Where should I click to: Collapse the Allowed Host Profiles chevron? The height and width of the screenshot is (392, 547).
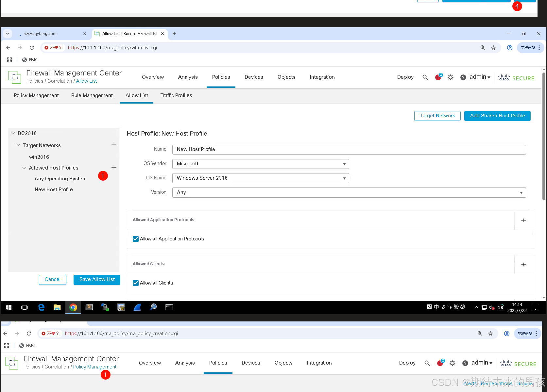coord(24,168)
